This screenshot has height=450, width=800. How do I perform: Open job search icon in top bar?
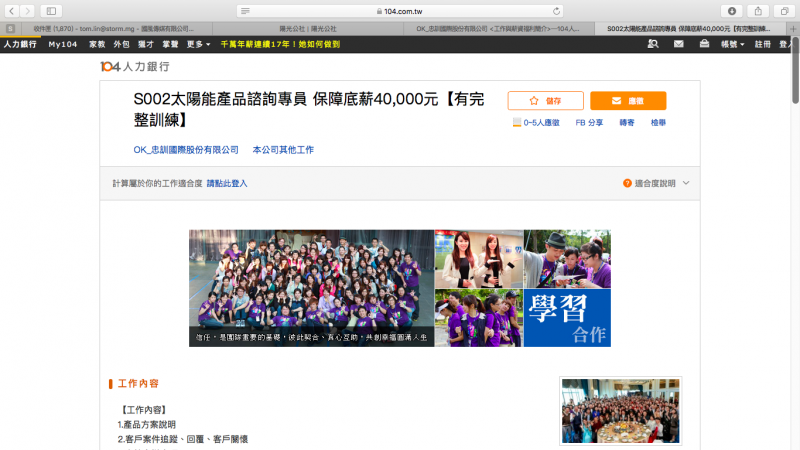coord(653,44)
